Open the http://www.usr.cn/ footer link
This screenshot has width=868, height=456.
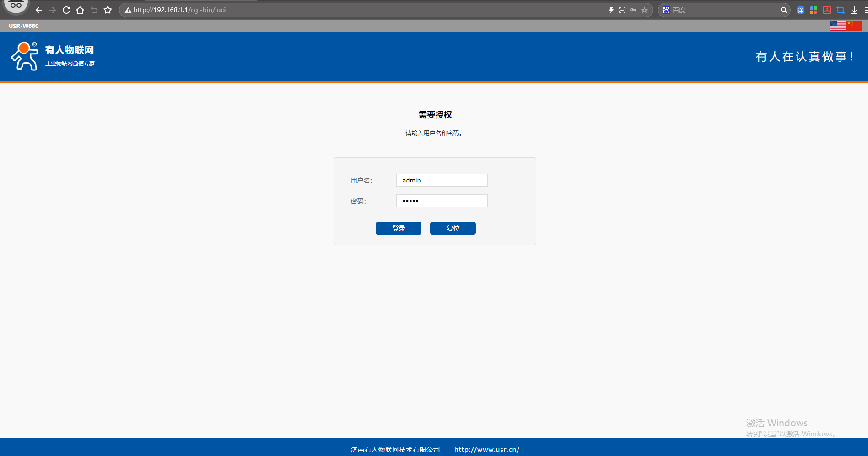486,450
